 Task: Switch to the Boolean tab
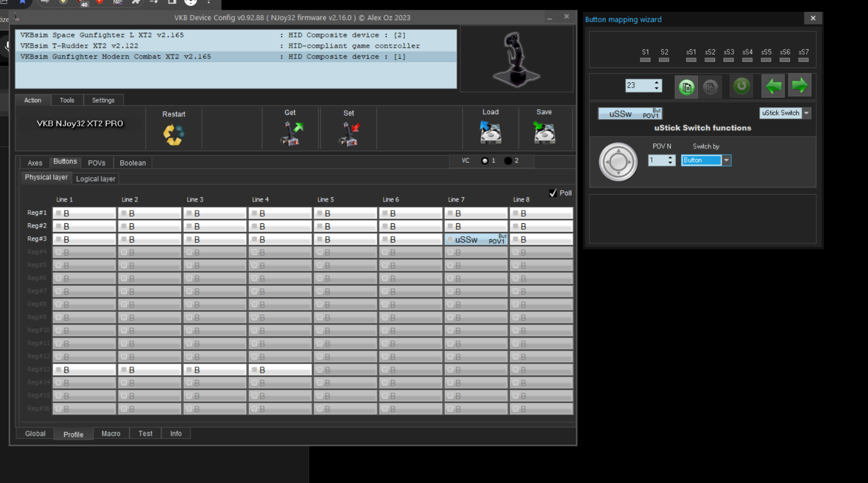133,163
